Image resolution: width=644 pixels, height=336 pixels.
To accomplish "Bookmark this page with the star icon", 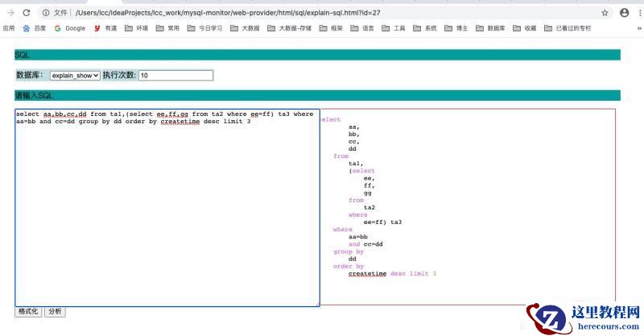I will (605, 13).
